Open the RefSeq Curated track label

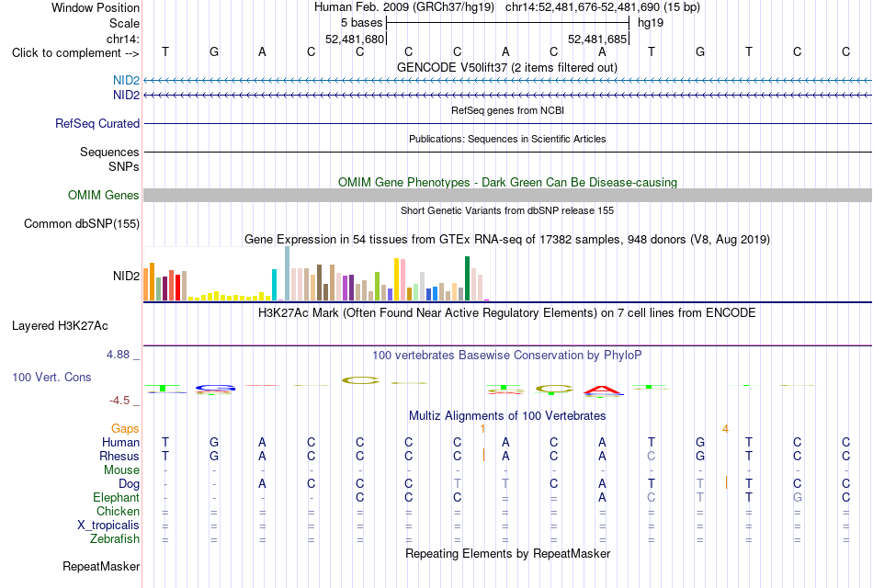click(x=96, y=124)
